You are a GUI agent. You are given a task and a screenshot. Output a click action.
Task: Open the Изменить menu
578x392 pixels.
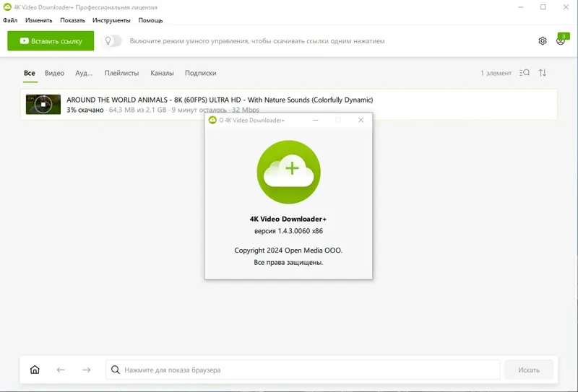tap(39, 20)
